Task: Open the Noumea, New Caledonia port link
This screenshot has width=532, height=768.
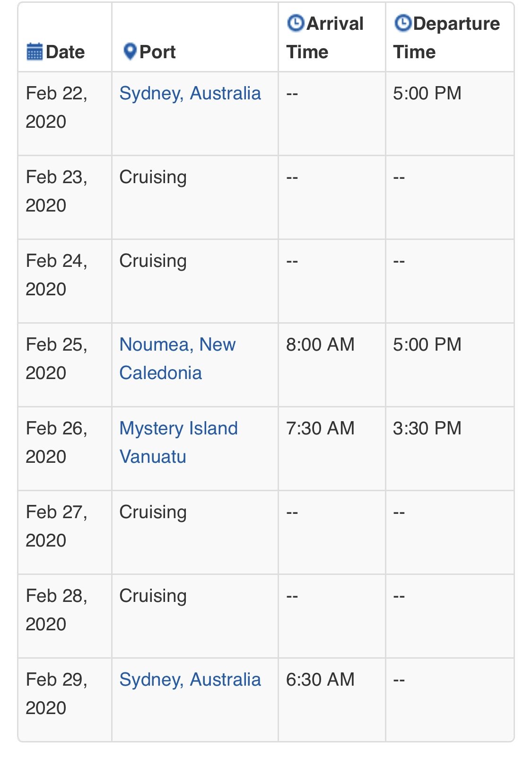Action: pos(177,359)
